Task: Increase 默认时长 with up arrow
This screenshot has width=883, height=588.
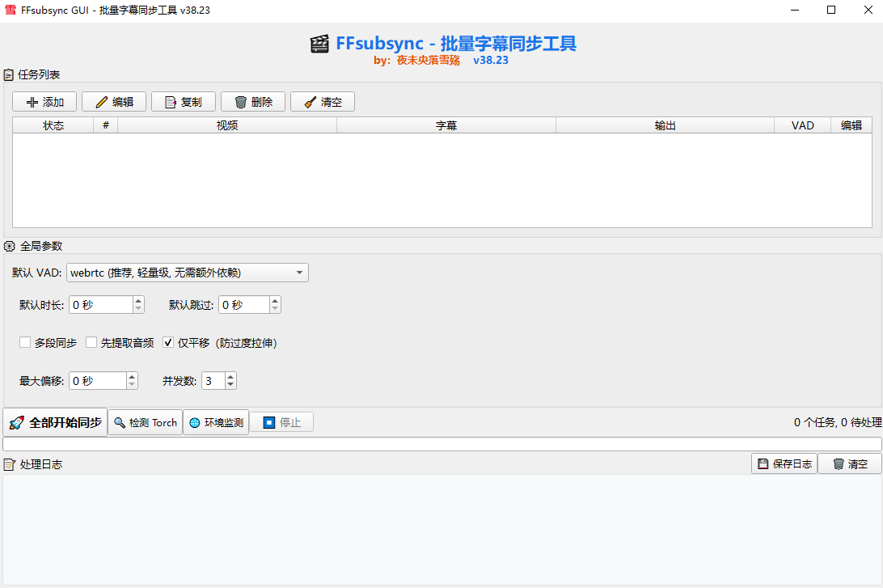Action: pos(138,301)
